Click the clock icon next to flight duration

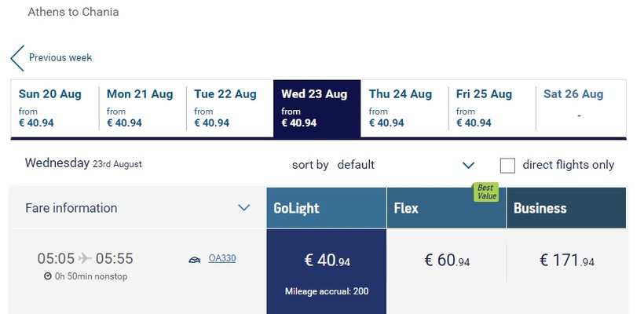tap(48, 276)
